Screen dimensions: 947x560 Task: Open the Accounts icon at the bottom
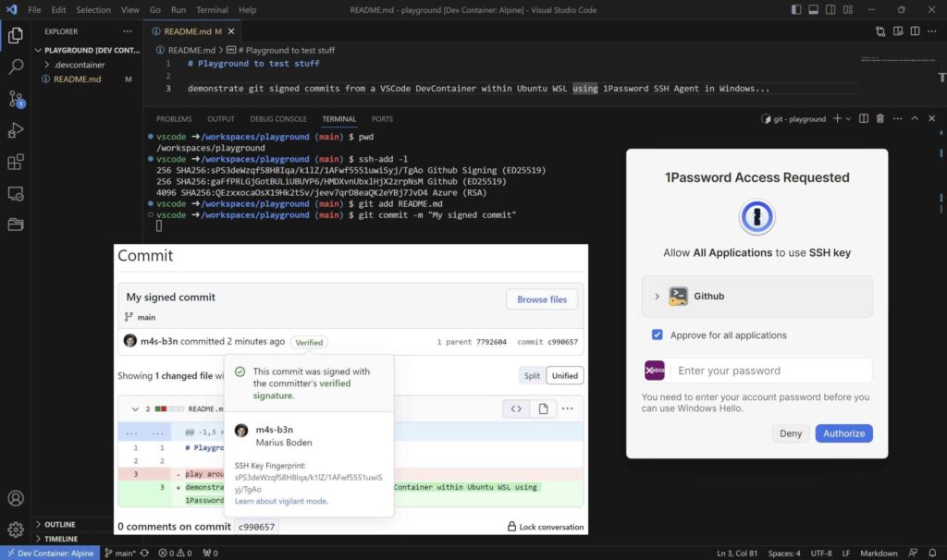(15, 497)
